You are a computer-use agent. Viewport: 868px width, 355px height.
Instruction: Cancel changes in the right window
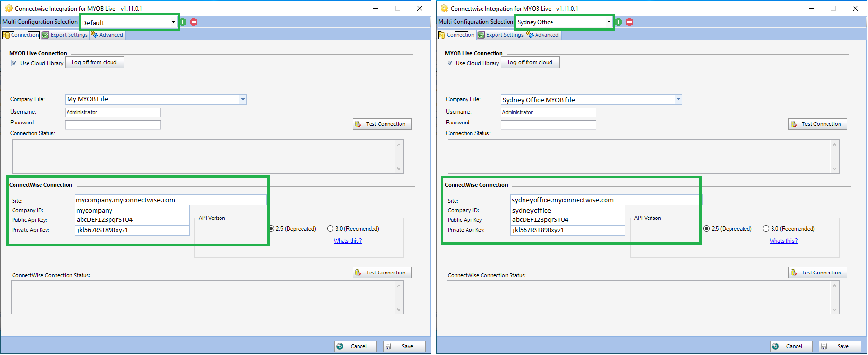791,346
